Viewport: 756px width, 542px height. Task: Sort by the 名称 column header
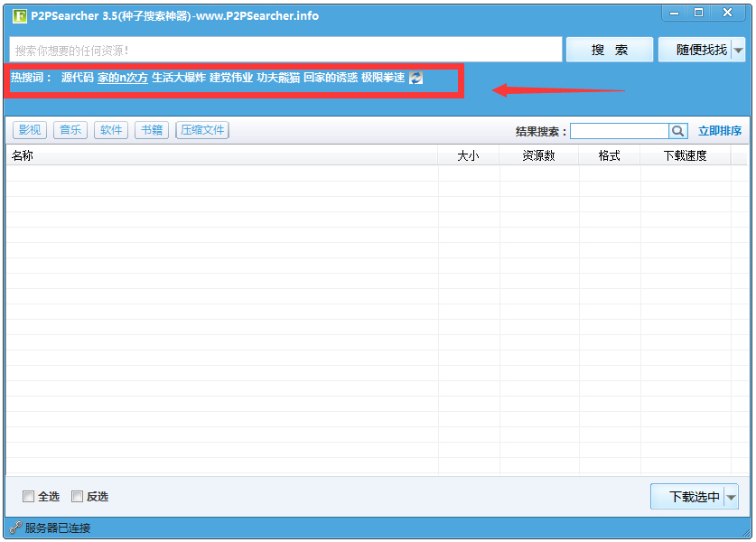click(222, 155)
